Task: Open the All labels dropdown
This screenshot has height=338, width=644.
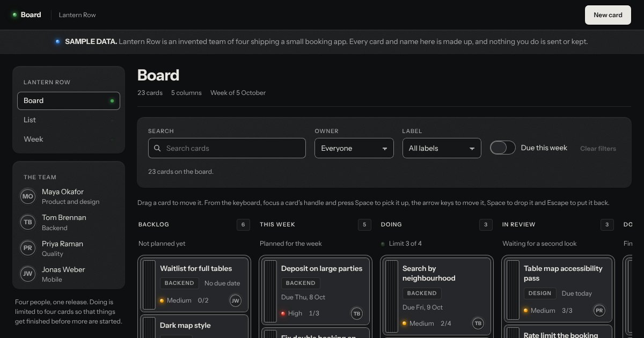Action: tap(442, 148)
